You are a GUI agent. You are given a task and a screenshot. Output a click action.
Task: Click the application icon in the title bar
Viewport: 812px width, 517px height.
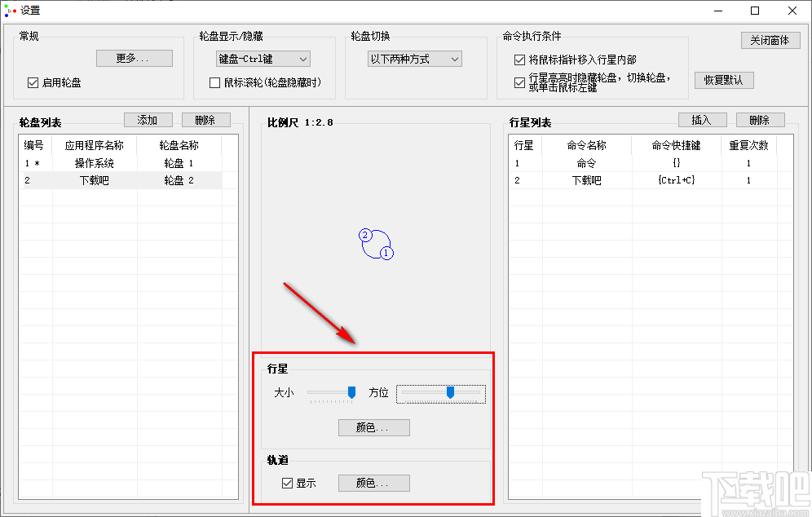click(x=11, y=11)
